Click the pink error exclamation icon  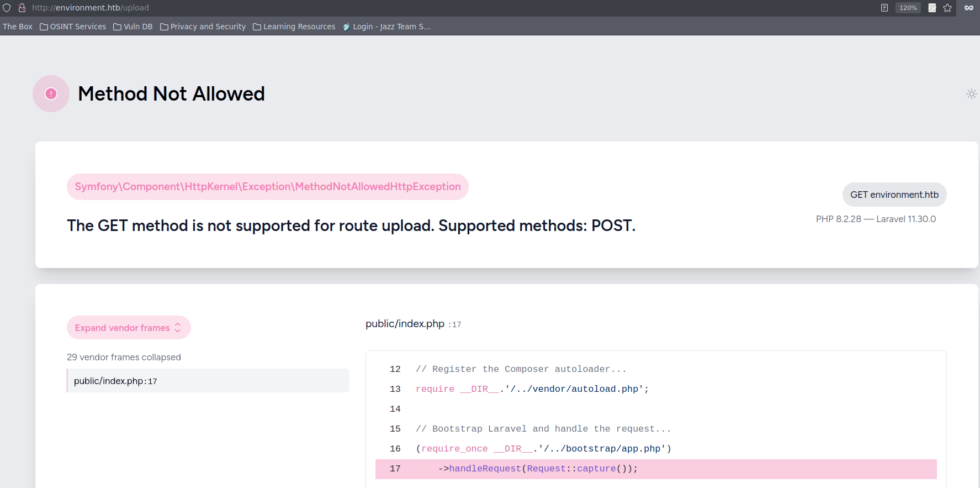[x=51, y=94]
